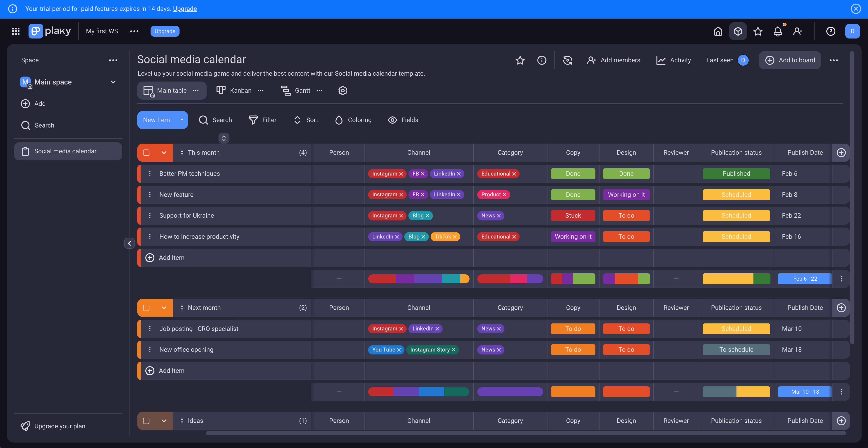Open the apps grid menu
868x448 pixels.
pos(16,31)
